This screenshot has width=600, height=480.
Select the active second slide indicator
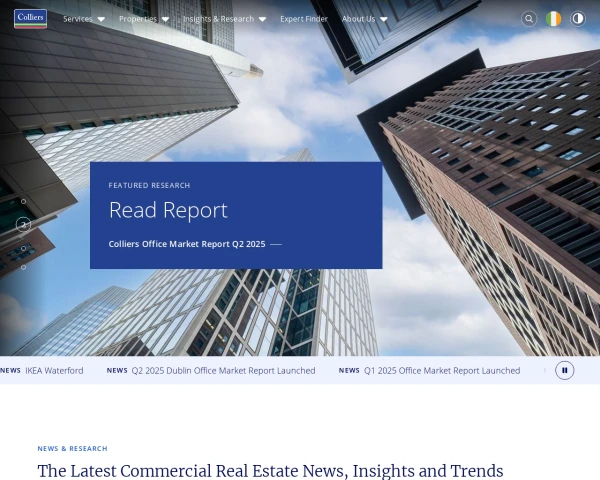click(x=23, y=225)
